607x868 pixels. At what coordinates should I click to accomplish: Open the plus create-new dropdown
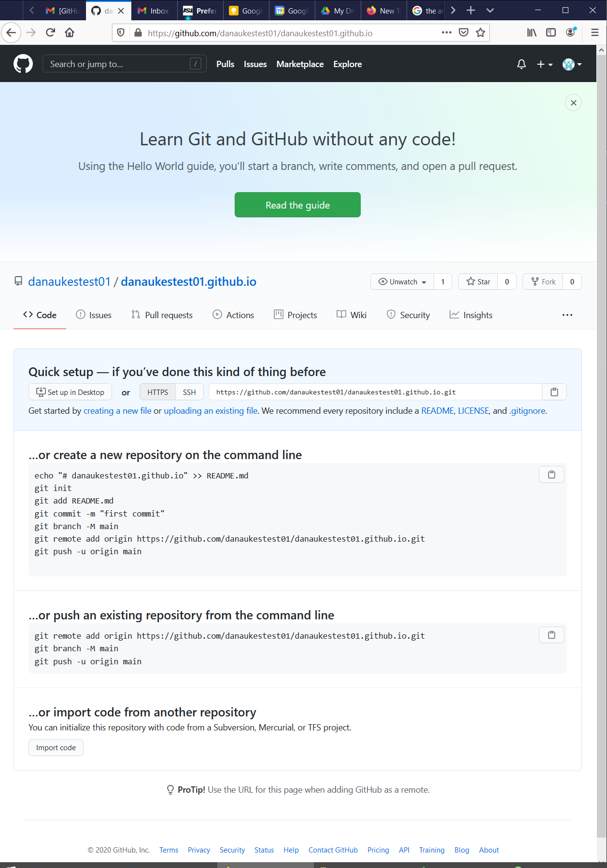pyautogui.click(x=545, y=64)
